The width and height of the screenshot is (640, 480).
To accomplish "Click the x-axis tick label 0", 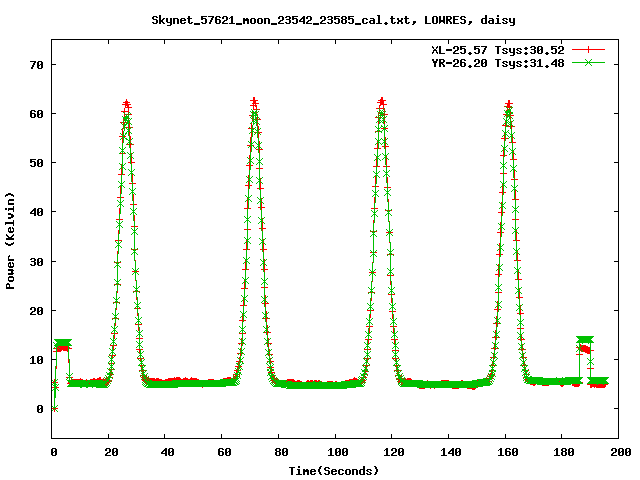I will [53, 452].
